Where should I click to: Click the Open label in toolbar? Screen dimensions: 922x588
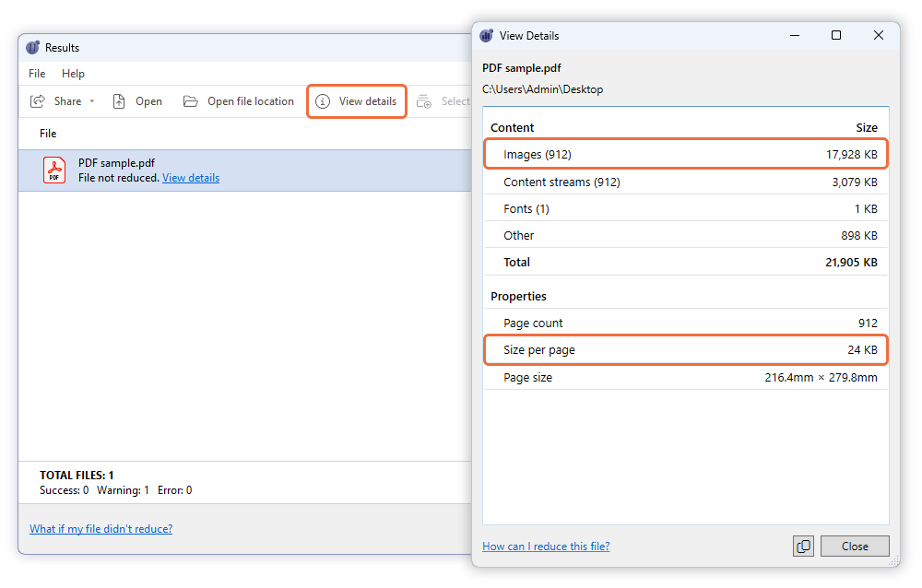(x=148, y=101)
